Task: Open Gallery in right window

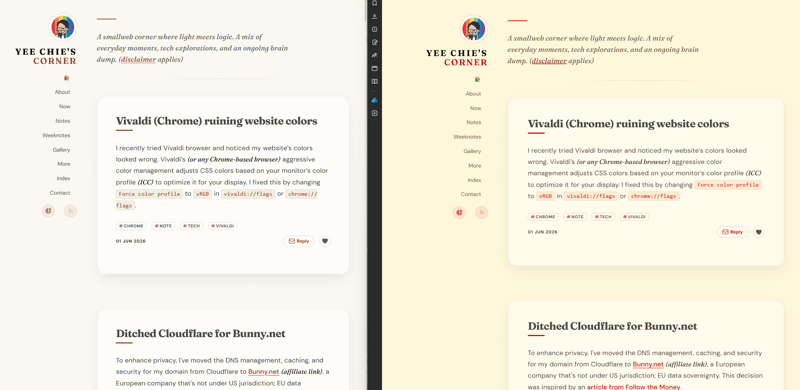Action: tap(472, 152)
